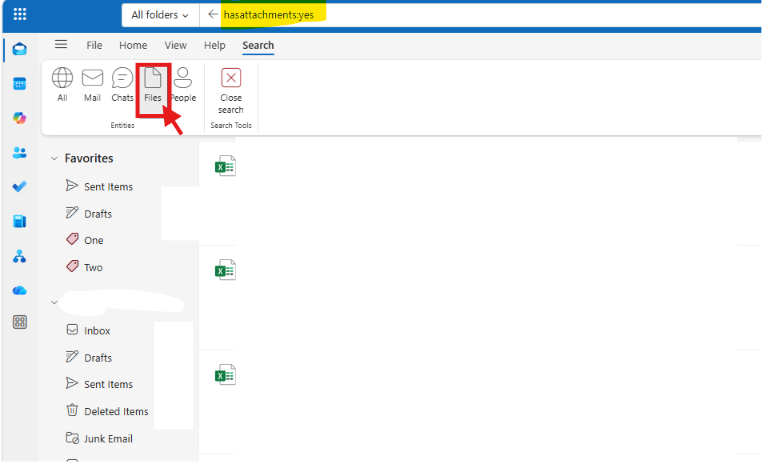Open the app launcher waffle icon

click(20, 14)
